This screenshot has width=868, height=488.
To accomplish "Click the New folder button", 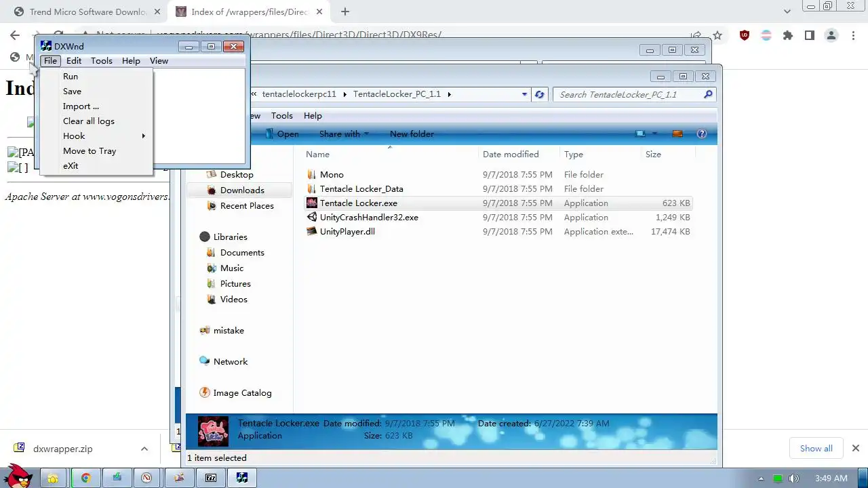I will point(412,134).
